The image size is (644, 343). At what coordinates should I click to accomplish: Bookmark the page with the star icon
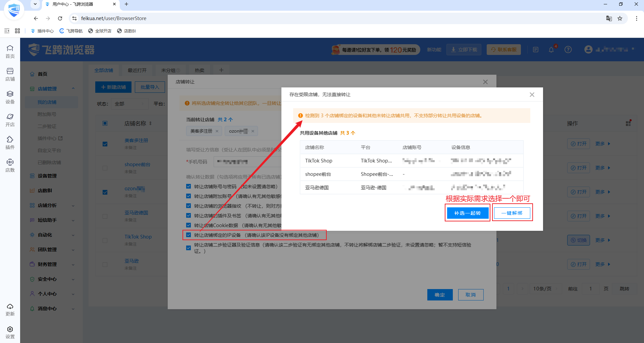[620, 18]
